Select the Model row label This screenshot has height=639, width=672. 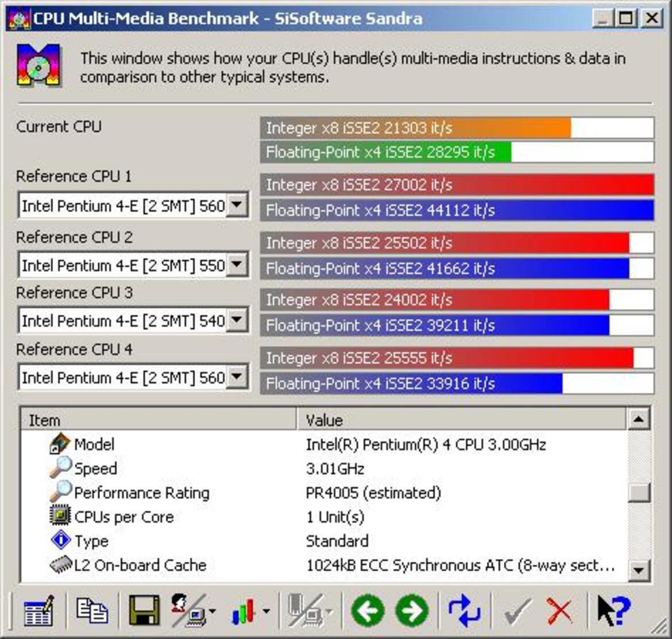click(94, 444)
